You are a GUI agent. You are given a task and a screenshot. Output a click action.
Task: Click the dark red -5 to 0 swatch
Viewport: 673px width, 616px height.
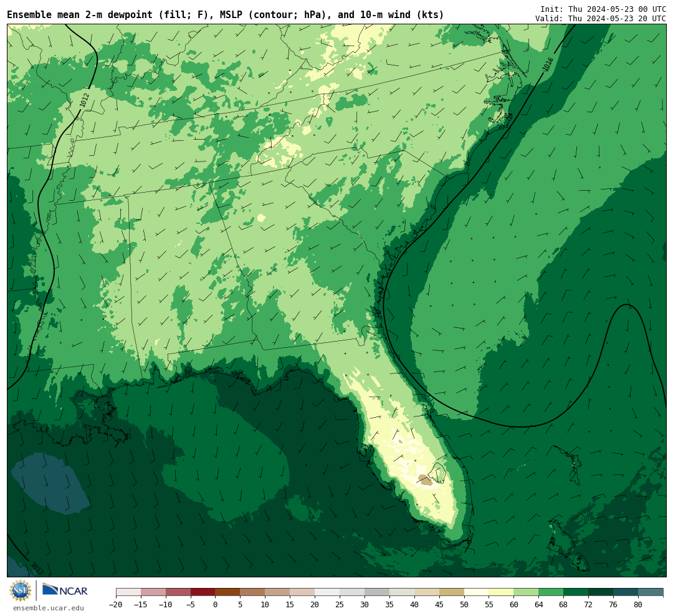[x=203, y=592]
